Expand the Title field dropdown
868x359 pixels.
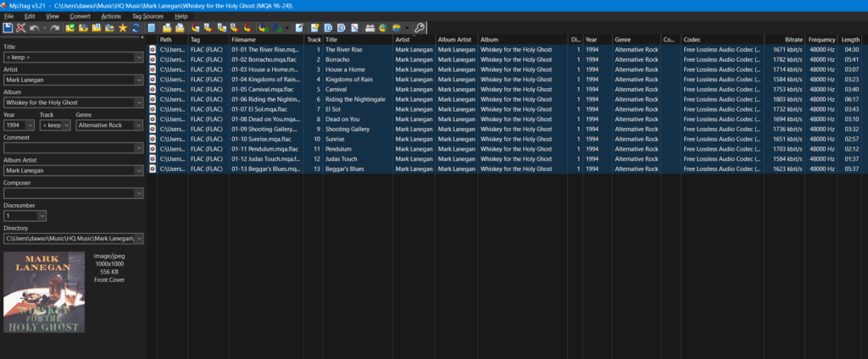139,57
